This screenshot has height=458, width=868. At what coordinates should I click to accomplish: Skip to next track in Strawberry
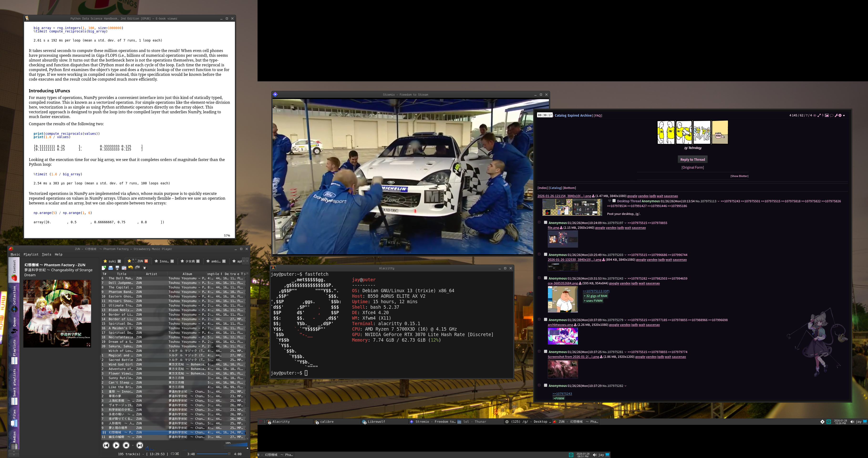pos(139,445)
